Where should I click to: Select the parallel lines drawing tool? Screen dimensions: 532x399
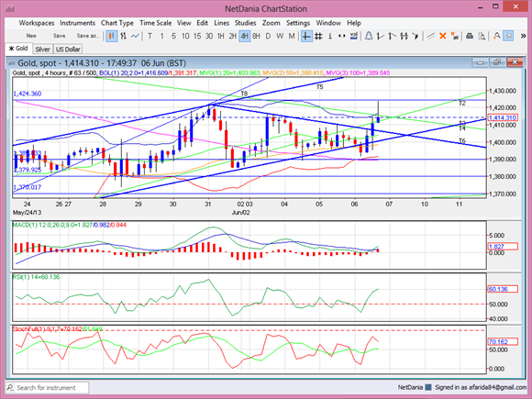pyautogui.click(x=431, y=36)
